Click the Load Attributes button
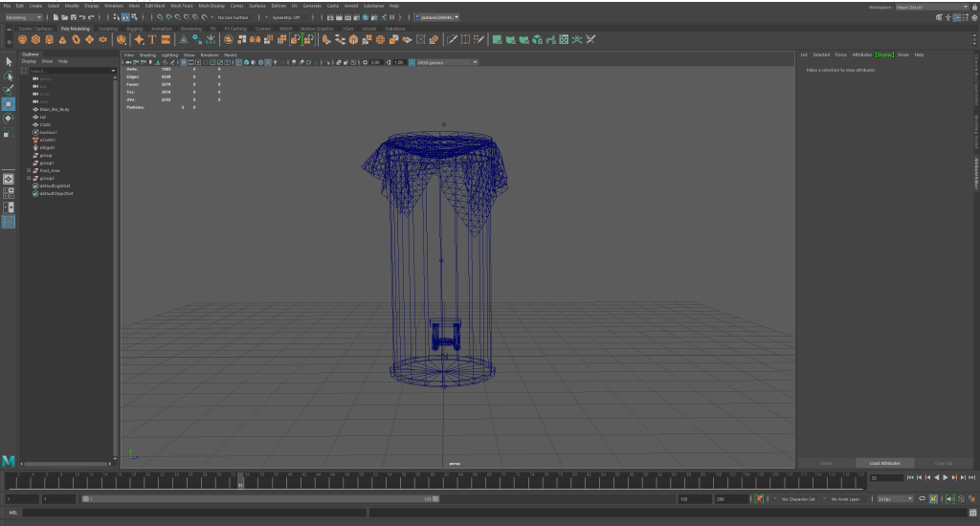The width and height of the screenshot is (980, 526). [x=884, y=463]
